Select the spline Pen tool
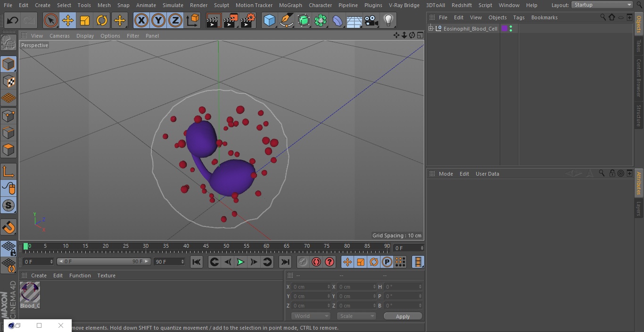 pyautogui.click(x=287, y=20)
